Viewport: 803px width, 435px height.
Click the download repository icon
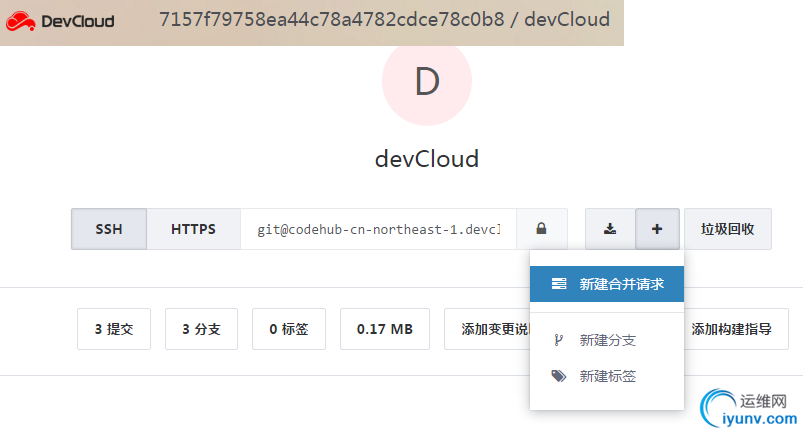coord(609,229)
